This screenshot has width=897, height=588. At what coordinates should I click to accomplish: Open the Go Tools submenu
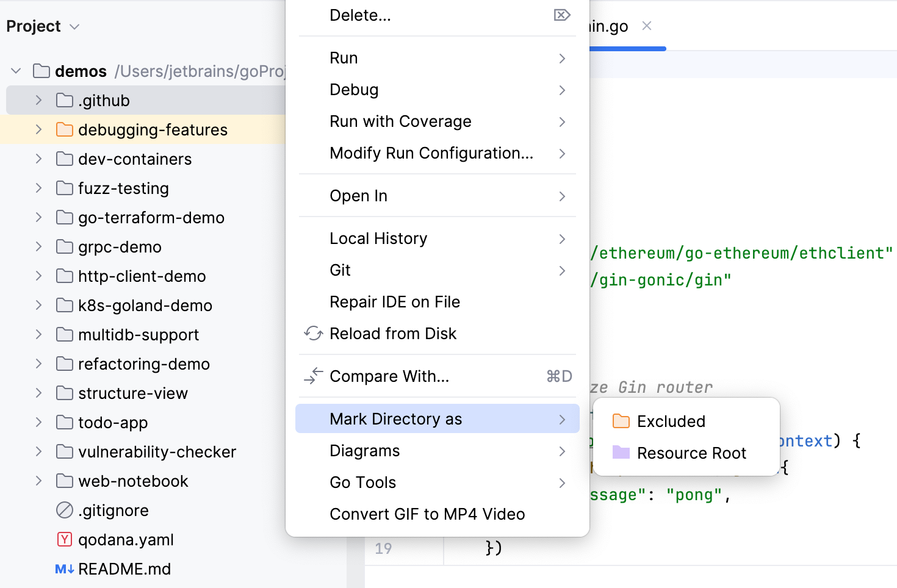point(363,482)
